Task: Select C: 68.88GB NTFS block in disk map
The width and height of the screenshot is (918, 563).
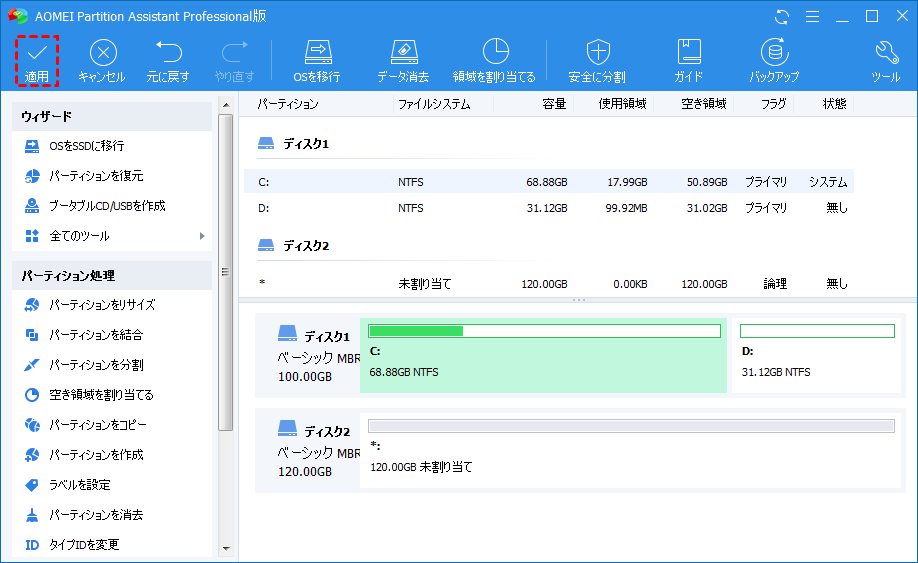Action: click(x=543, y=356)
